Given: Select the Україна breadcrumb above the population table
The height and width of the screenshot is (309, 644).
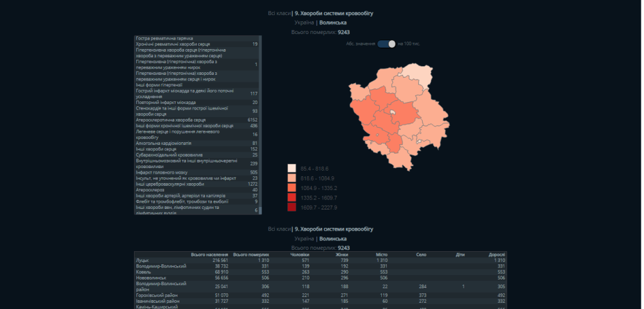Looking at the screenshot, I should [x=304, y=239].
